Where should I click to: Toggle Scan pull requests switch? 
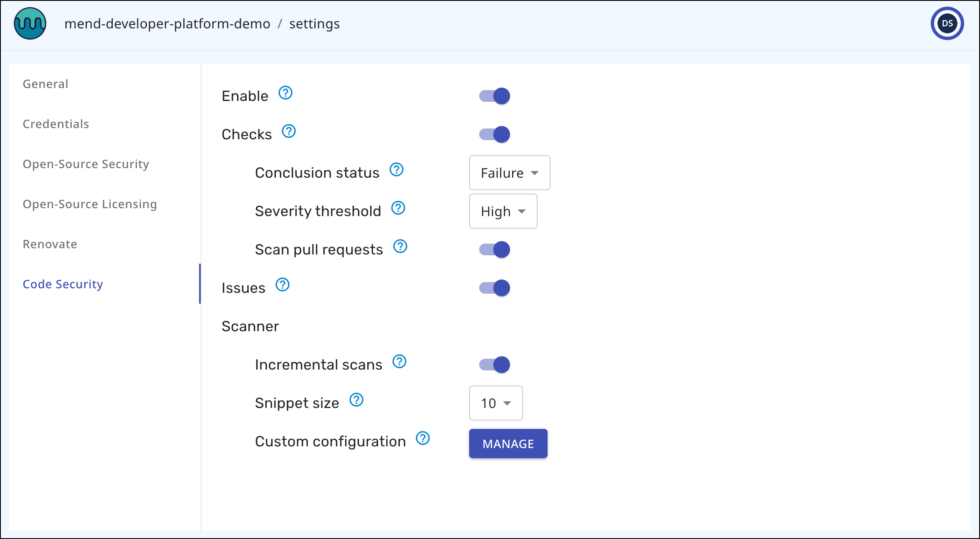pyautogui.click(x=495, y=249)
